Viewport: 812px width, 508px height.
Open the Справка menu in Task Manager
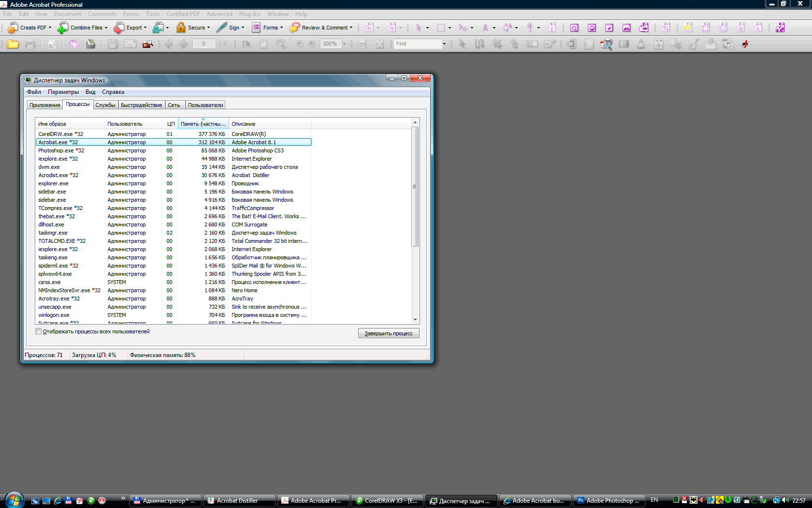tap(113, 92)
